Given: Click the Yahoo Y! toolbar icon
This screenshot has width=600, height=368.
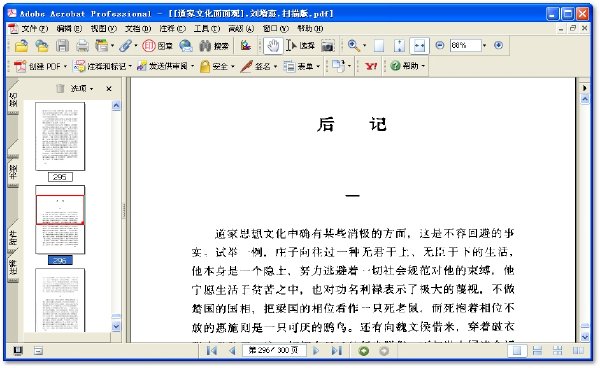Looking at the screenshot, I should click(x=370, y=66).
